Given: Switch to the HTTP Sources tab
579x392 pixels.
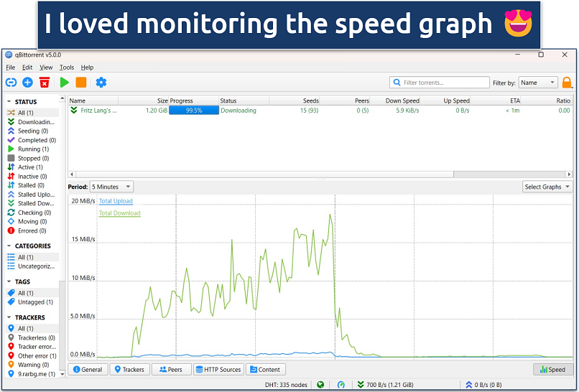Looking at the screenshot, I should pyautogui.click(x=218, y=370).
